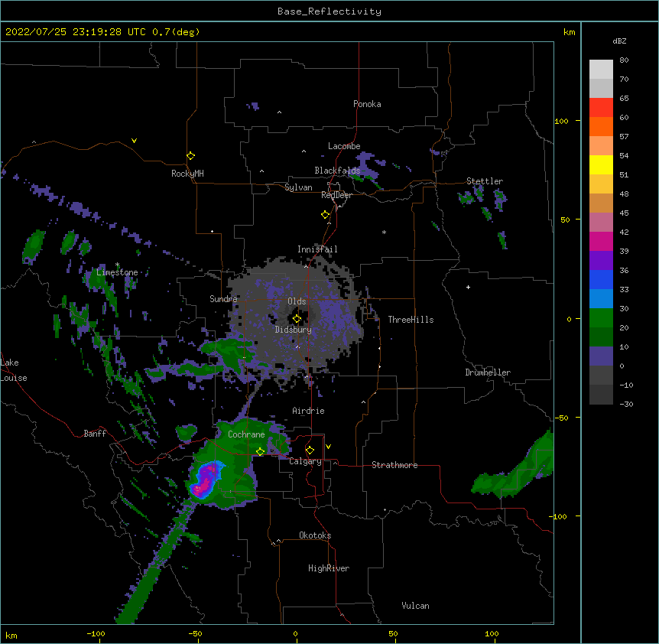Select the white 70-80 dBZ legend color
The image size is (659, 644).
(601, 70)
